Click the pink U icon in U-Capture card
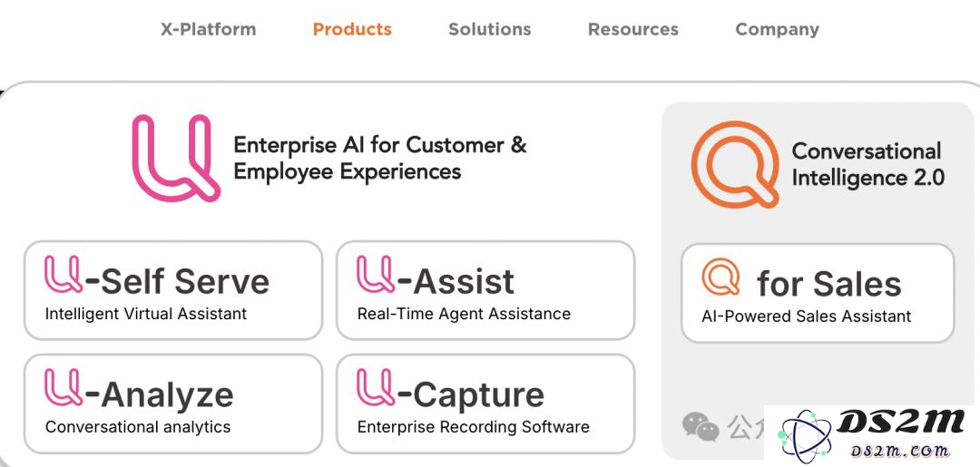Viewport: 980px width, 467px height. (x=376, y=387)
